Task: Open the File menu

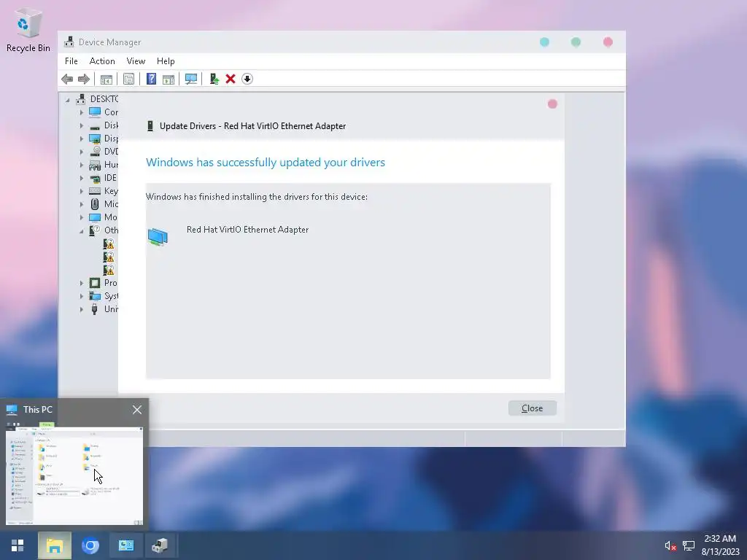Action: point(71,61)
